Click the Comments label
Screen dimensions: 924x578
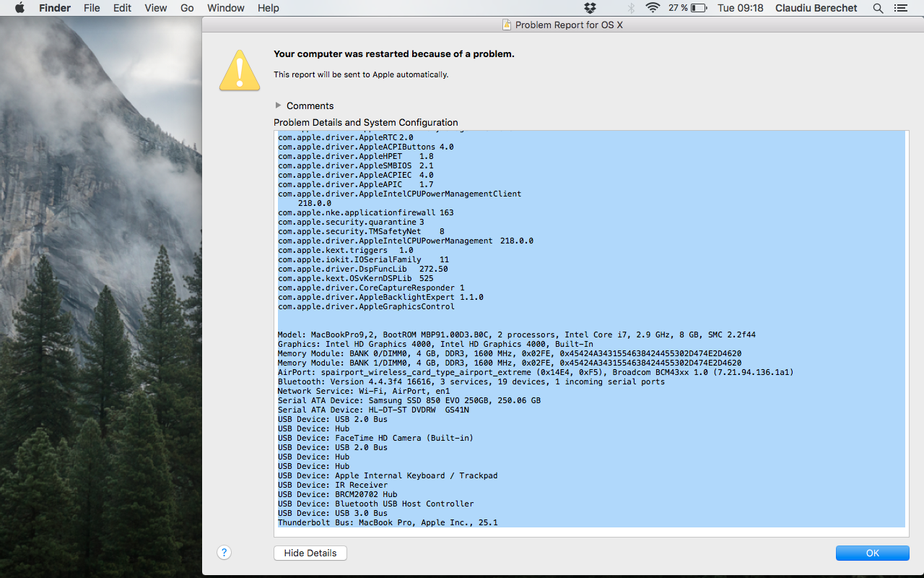tap(310, 105)
